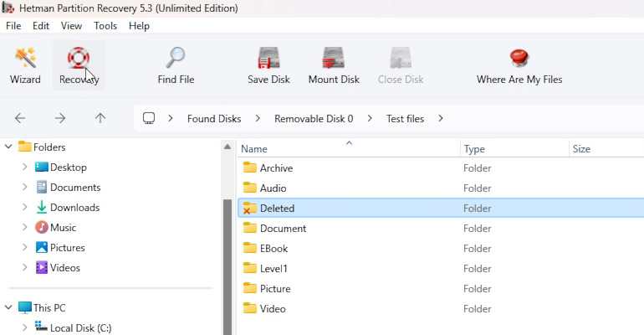Open the Help menu
Screen dimensions: 644x335
pos(139,26)
